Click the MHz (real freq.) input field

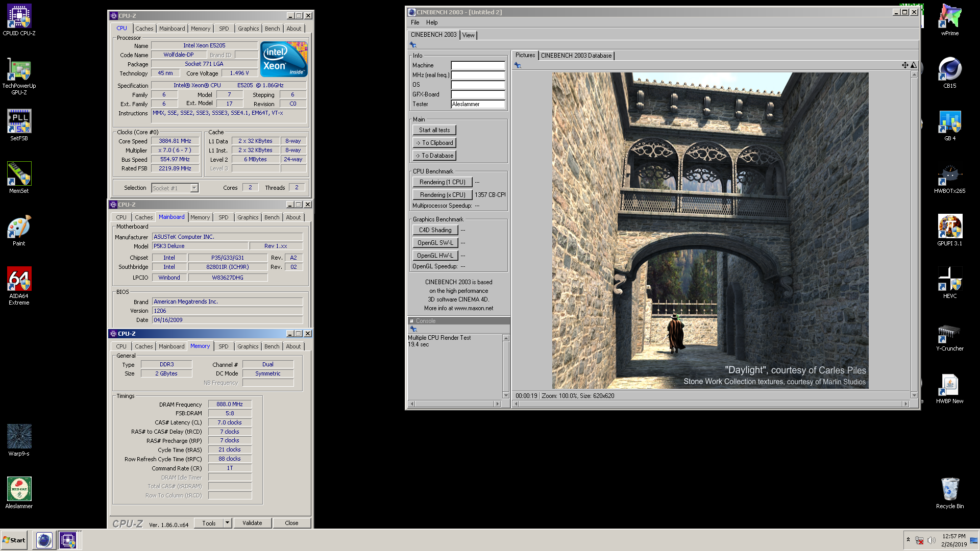[x=478, y=75]
